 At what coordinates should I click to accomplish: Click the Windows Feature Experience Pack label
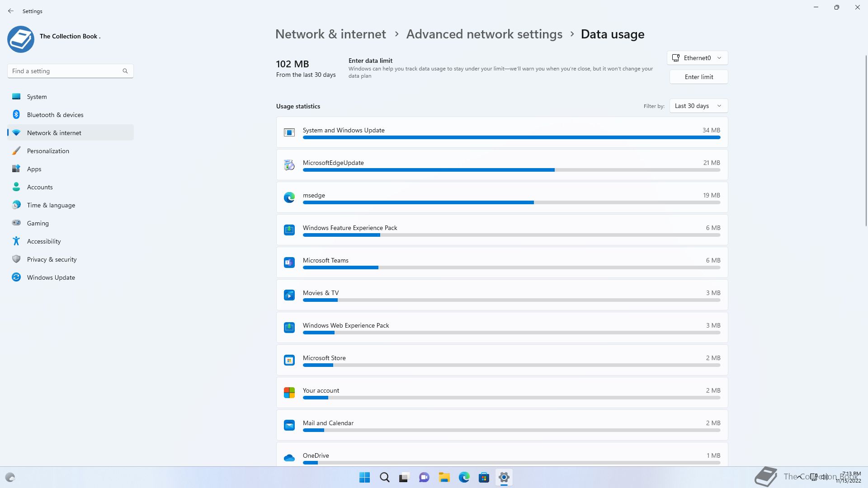(x=350, y=228)
